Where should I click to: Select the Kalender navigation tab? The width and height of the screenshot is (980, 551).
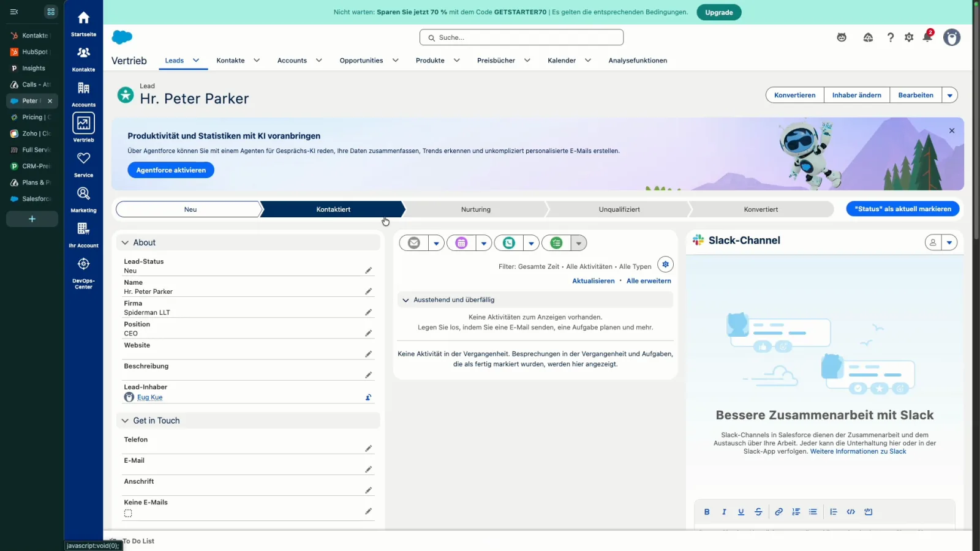pos(562,61)
